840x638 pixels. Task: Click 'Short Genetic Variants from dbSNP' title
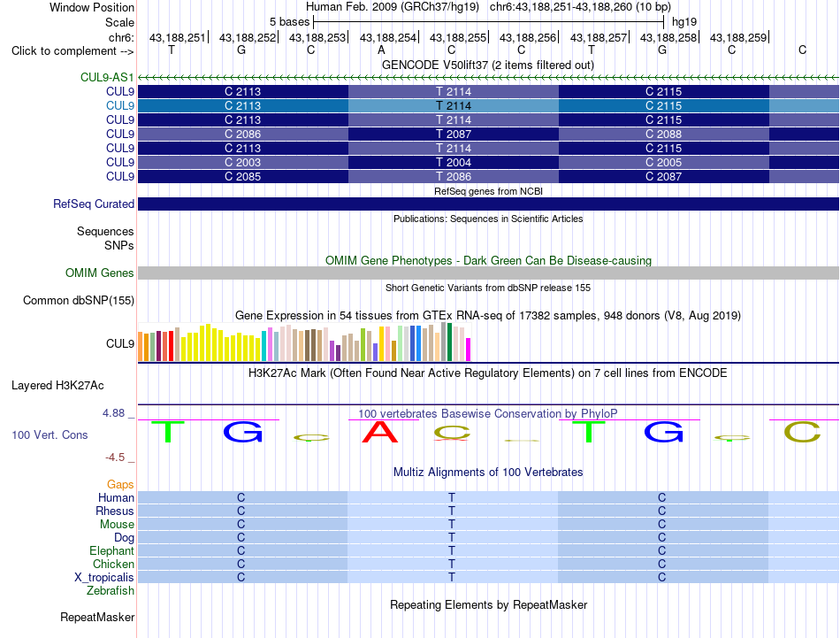click(488, 288)
